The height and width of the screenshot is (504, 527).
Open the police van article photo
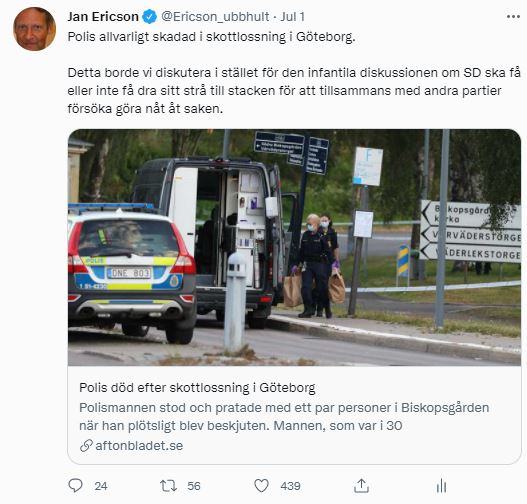294,248
